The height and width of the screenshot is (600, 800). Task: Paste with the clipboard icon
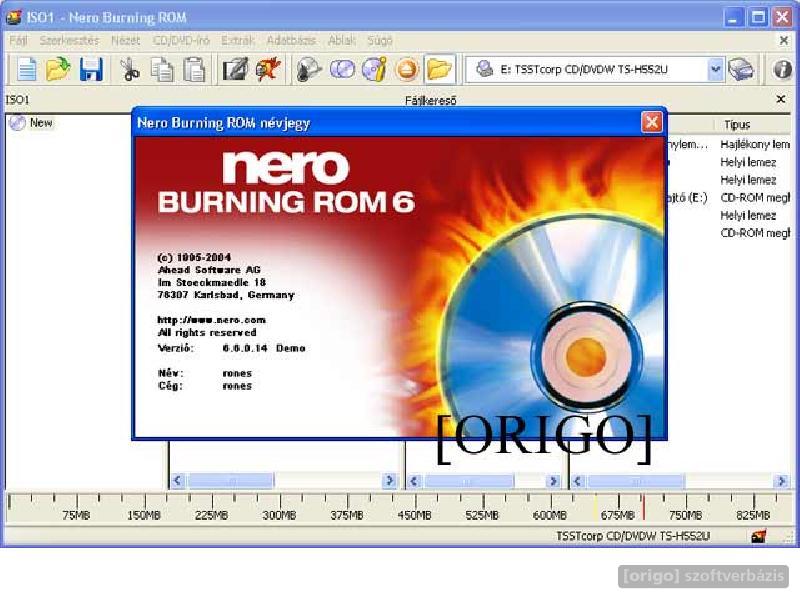coord(194,69)
